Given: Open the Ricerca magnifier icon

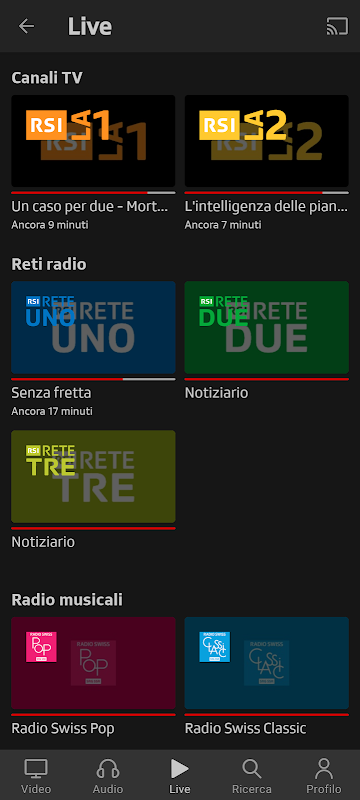Looking at the screenshot, I should tap(251, 768).
